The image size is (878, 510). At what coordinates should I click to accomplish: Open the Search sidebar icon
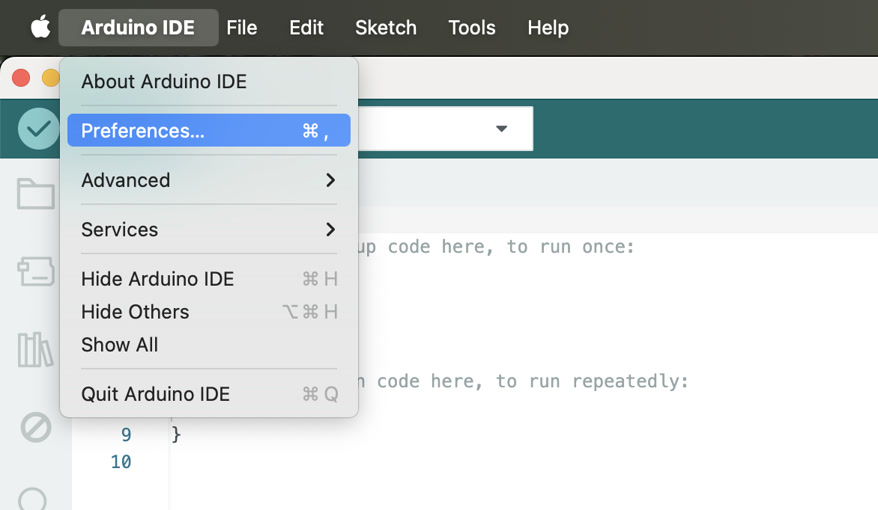(x=32, y=499)
